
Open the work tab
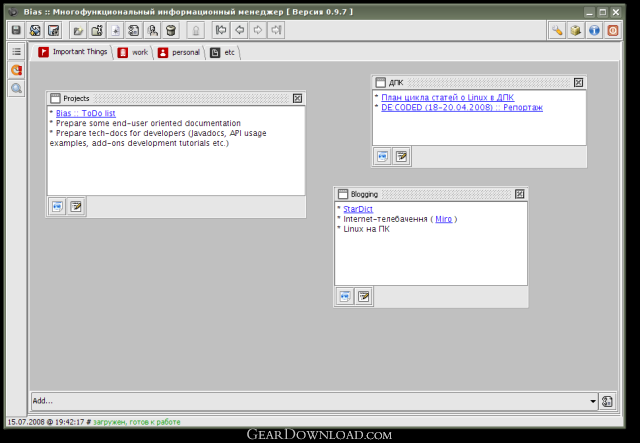133,52
